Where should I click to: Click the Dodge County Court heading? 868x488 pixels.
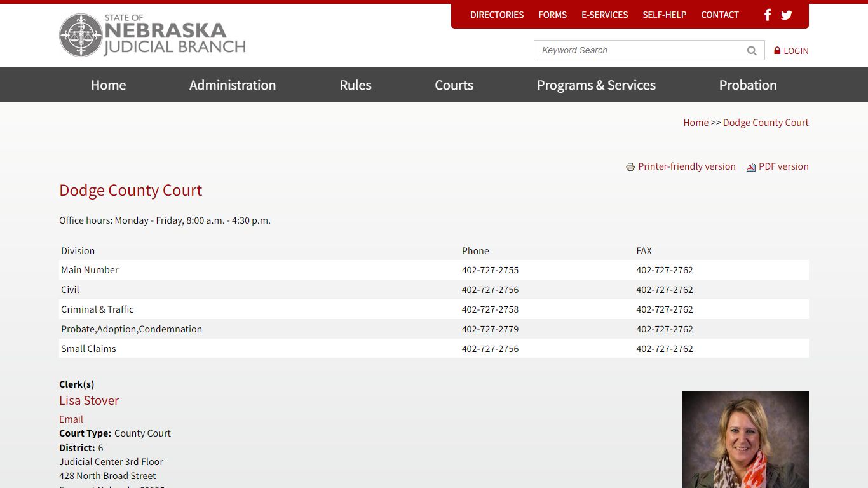tap(130, 190)
